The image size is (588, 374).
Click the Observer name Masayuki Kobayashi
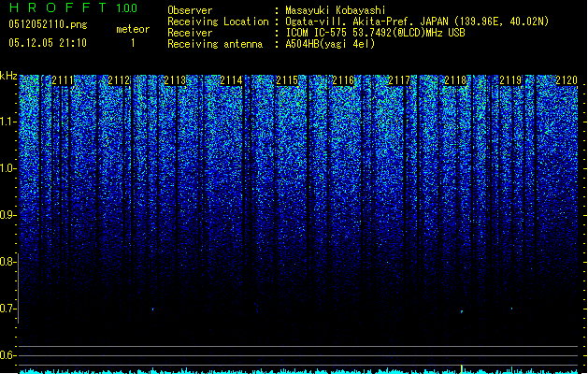(336, 10)
